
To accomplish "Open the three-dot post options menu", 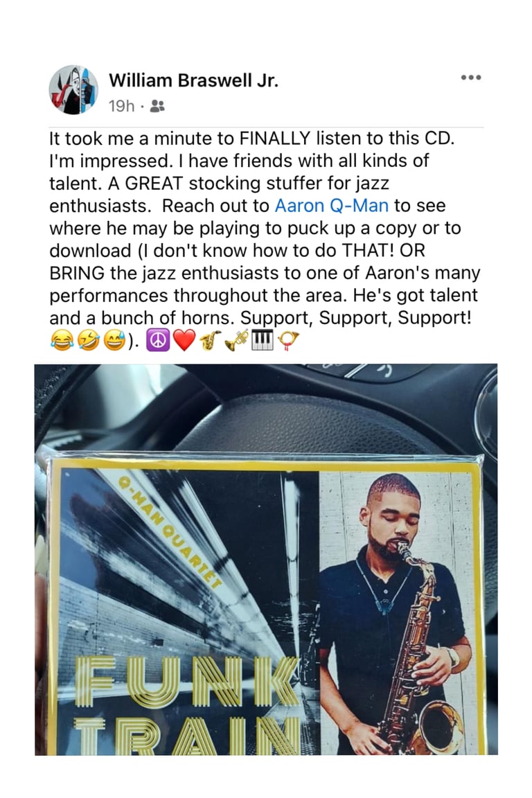I will pyautogui.click(x=470, y=78).
